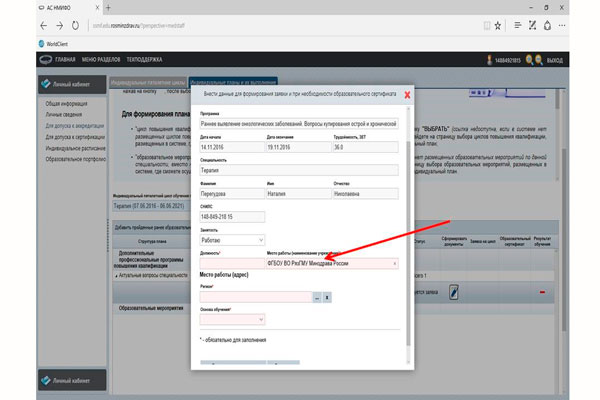This screenshot has width=600, height=400.
Task: Click the ellipsis button beside Регион field
Action: coord(316,297)
